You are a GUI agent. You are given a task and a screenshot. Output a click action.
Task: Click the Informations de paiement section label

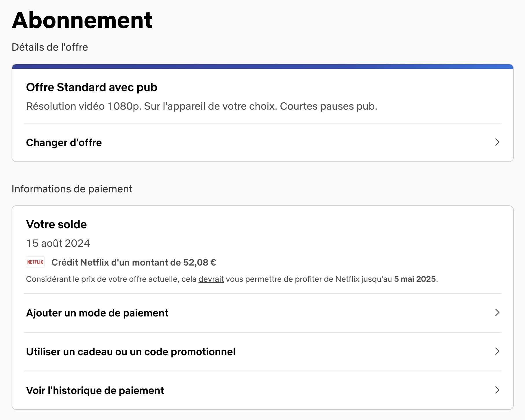(72, 189)
